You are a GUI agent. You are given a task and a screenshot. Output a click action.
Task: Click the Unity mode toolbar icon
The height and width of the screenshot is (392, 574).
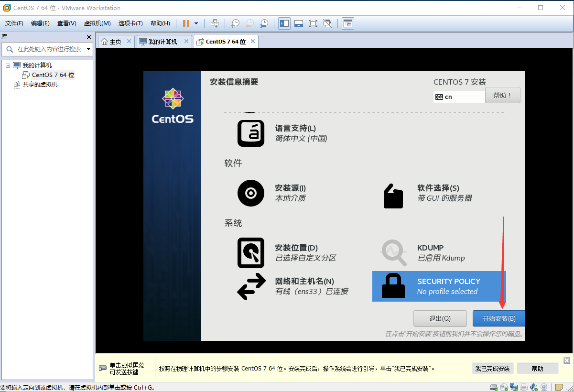click(327, 23)
